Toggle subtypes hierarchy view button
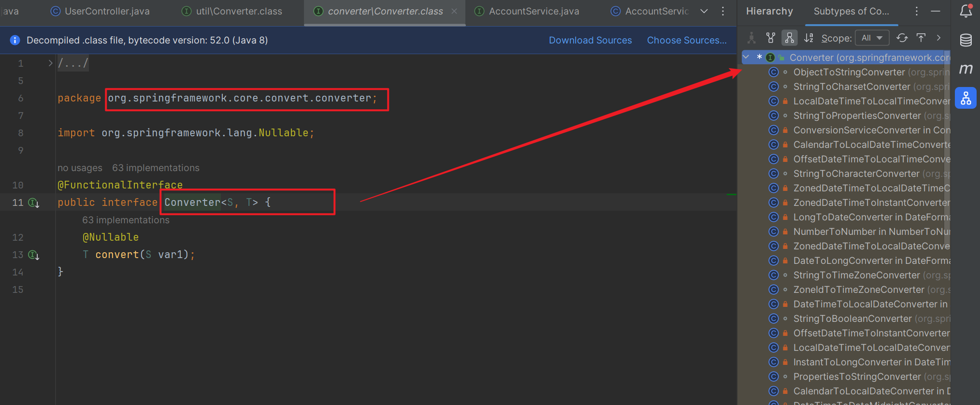The image size is (980, 405). click(790, 38)
